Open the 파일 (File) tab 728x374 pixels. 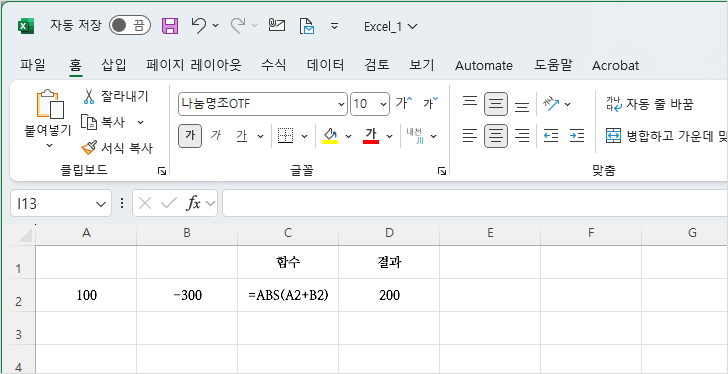[32, 65]
